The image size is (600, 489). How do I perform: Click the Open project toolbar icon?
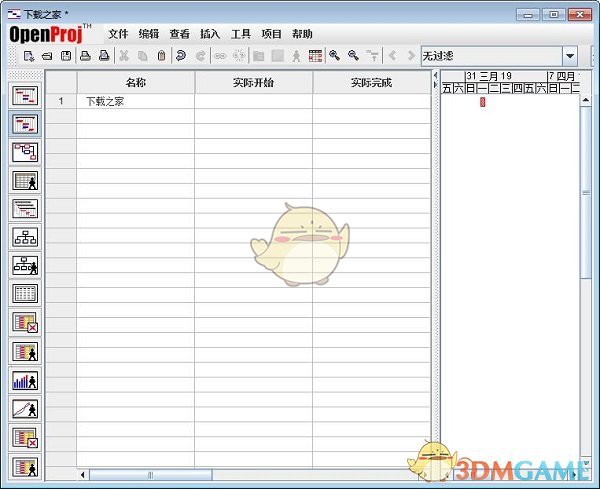(47, 56)
